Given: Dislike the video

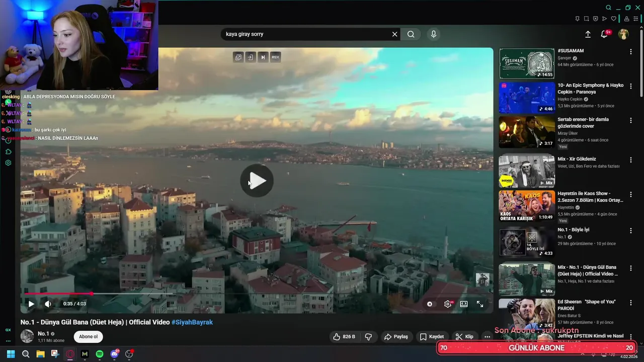Looking at the screenshot, I should [x=368, y=337].
